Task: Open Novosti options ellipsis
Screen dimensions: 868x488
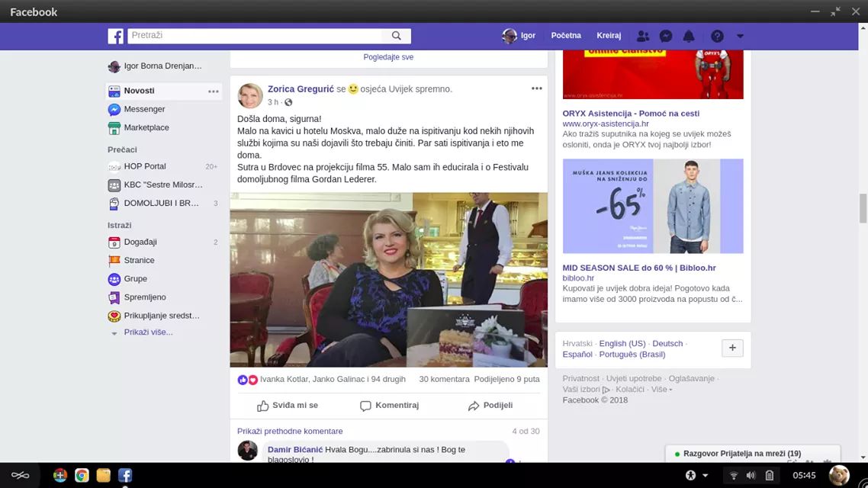Action: click(x=213, y=91)
